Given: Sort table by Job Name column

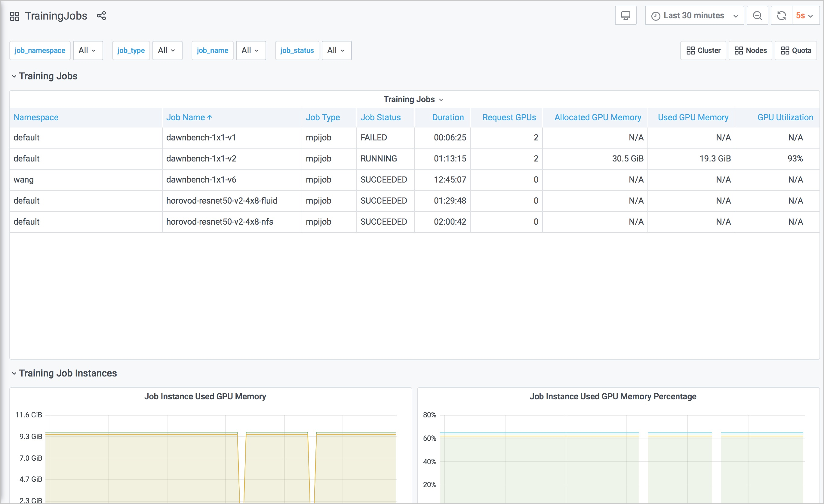Looking at the screenshot, I should click(x=186, y=117).
